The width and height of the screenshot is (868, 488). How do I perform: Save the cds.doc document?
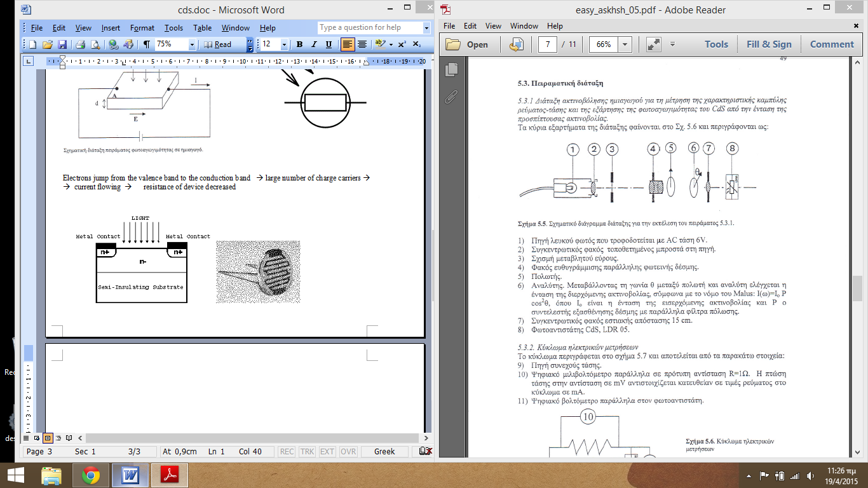62,44
